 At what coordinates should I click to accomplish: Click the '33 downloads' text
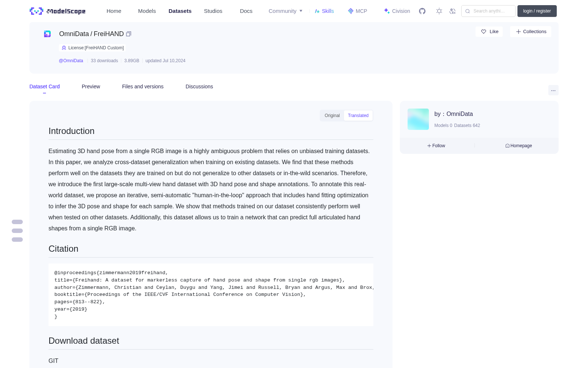coord(104,61)
